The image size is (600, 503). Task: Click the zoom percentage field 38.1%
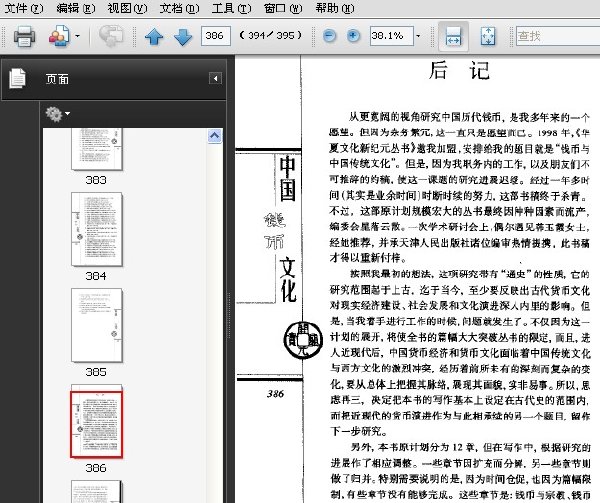tap(391, 36)
